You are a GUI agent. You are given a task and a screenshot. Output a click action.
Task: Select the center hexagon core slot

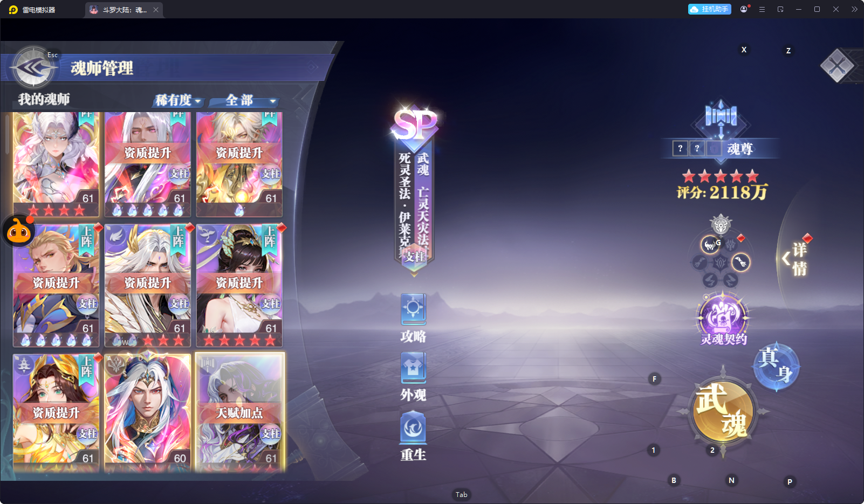click(721, 263)
